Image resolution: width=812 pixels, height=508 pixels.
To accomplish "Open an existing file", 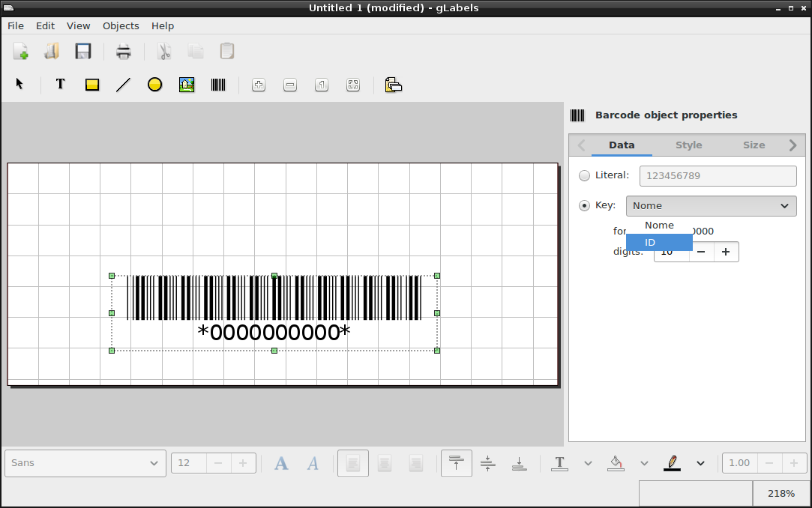I will pos(52,51).
